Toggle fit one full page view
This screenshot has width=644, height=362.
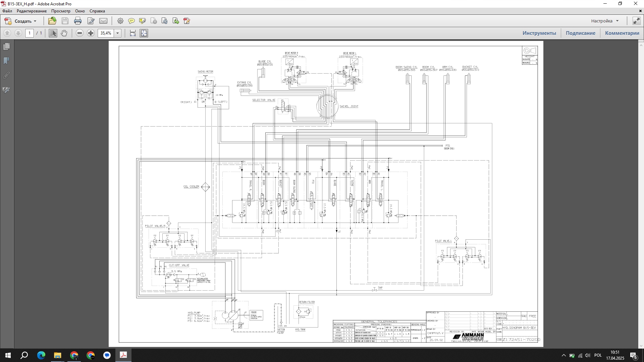click(144, 33)
